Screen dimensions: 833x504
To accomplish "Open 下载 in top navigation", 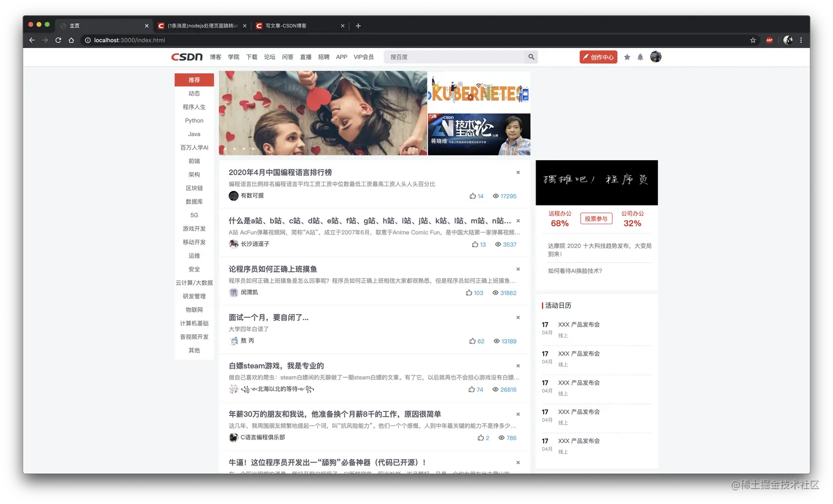I will click(x=252, y=57).
